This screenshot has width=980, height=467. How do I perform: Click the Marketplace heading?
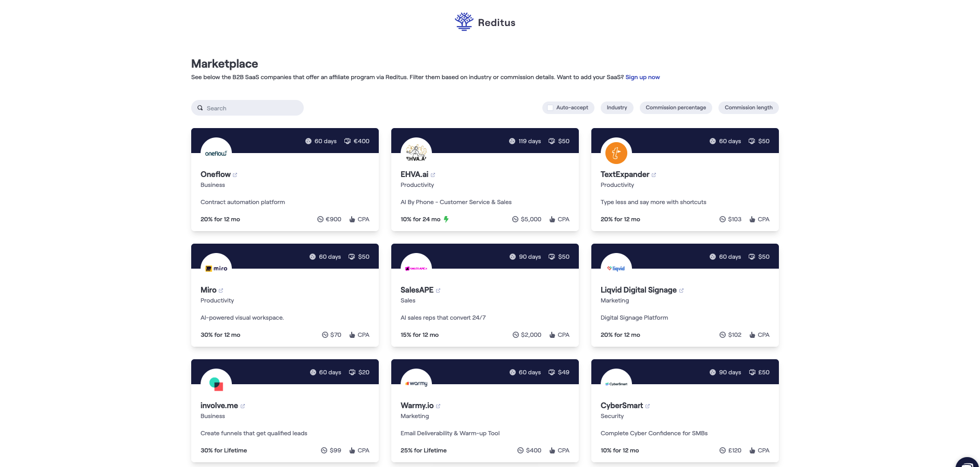225,64
